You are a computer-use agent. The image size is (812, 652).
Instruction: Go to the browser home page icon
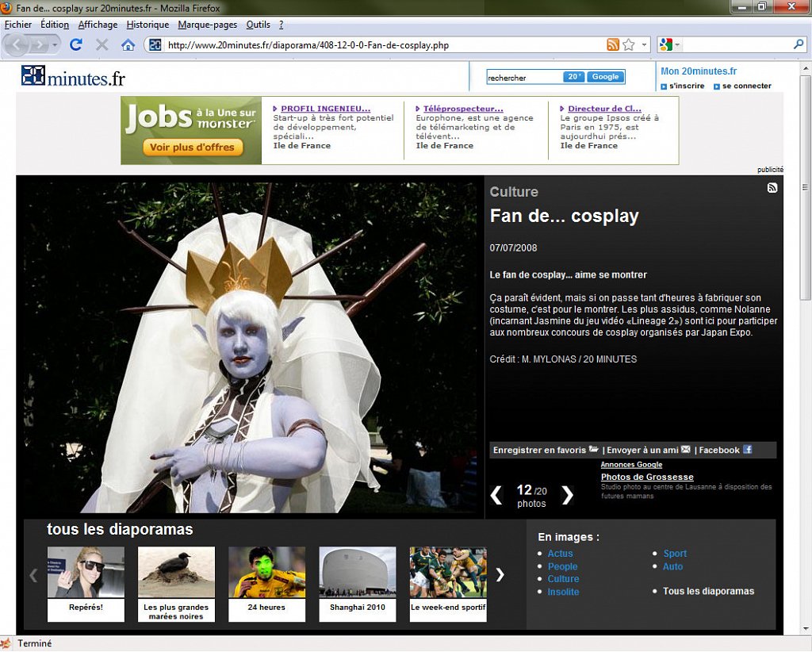[x=128, y=45]
